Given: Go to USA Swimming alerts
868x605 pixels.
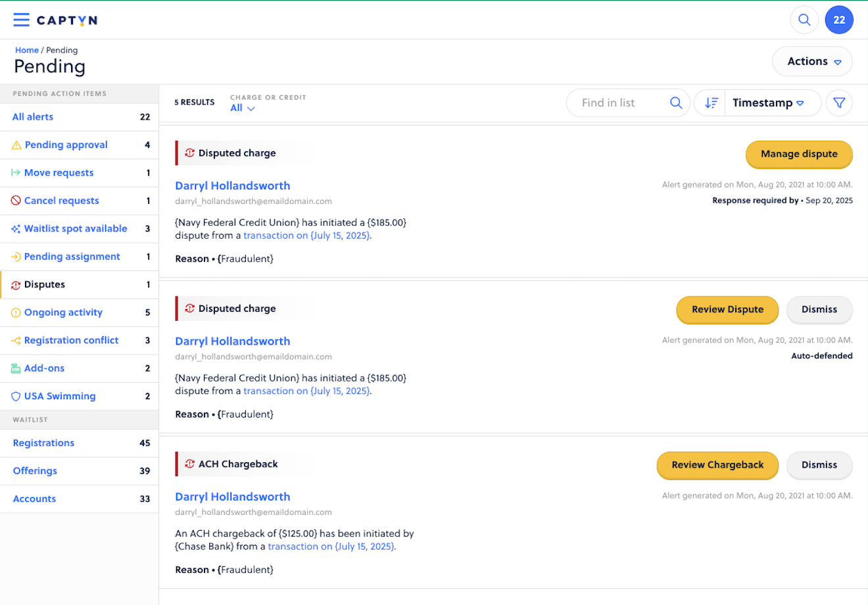Looking at the screenshot, I should pyautogui.click(x=79, y=397).
